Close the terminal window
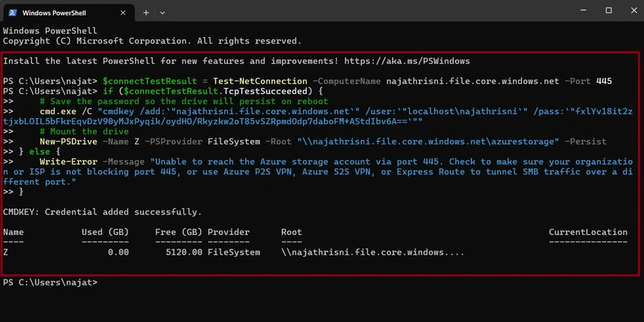Viewport: 644px width, 322px height. coord(633,11)
